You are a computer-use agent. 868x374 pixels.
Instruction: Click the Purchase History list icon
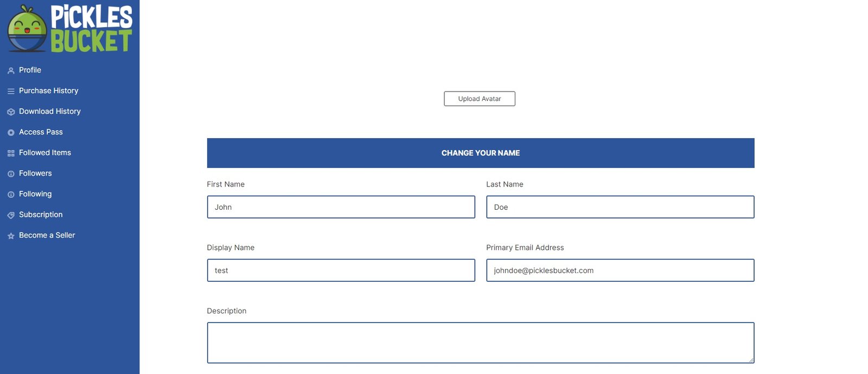[x=11, y=91]
